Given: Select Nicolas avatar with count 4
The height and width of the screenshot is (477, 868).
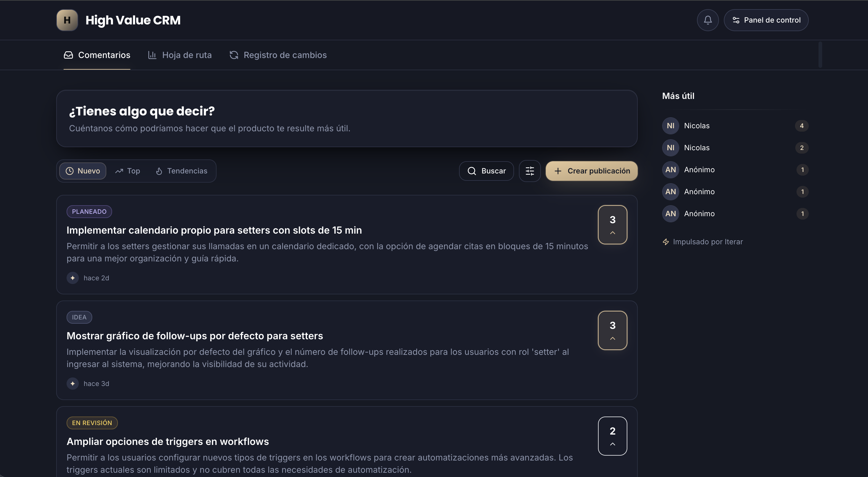Looking at the screenshot, I should coord(670,126).
